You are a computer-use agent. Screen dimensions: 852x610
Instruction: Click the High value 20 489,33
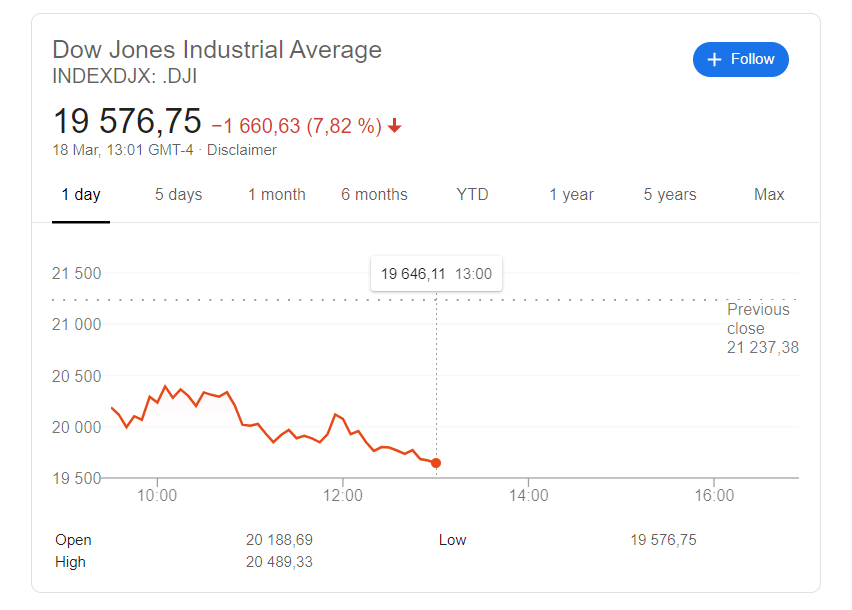tap(279, 562)
